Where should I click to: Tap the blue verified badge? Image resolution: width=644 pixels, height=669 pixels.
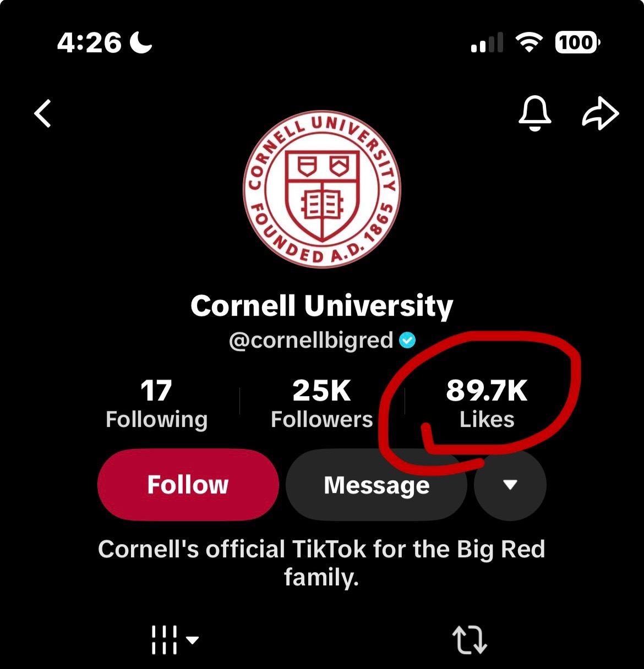click(x=407, y=341)
